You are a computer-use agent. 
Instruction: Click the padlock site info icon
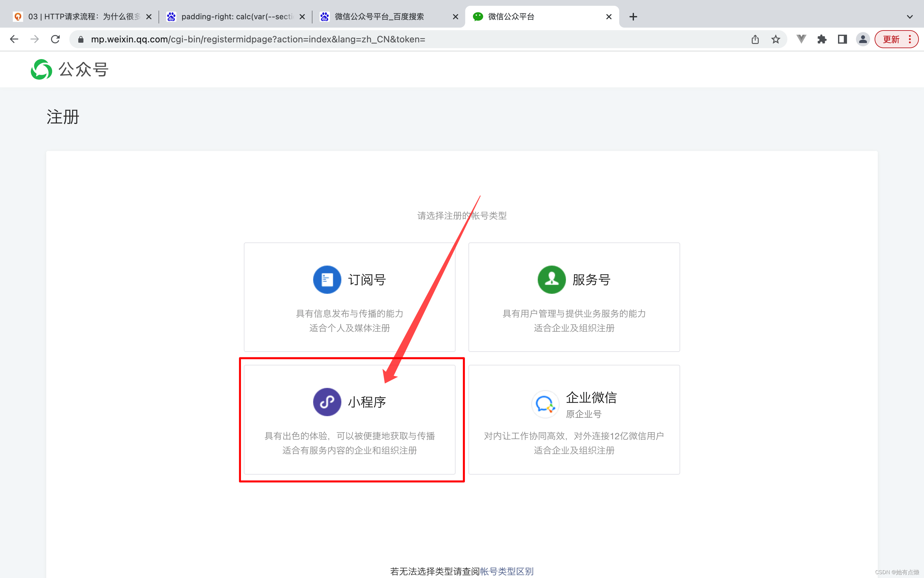tap(81, 39)
